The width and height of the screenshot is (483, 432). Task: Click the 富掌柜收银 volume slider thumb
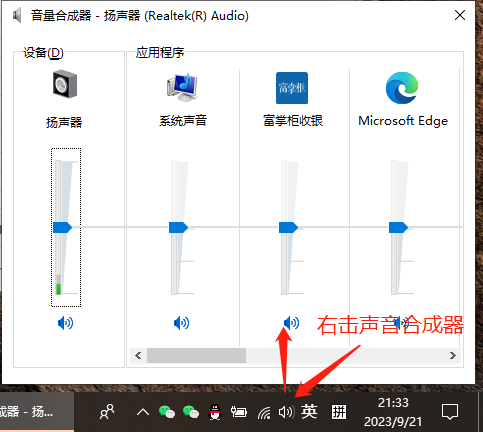pos(288,227)
